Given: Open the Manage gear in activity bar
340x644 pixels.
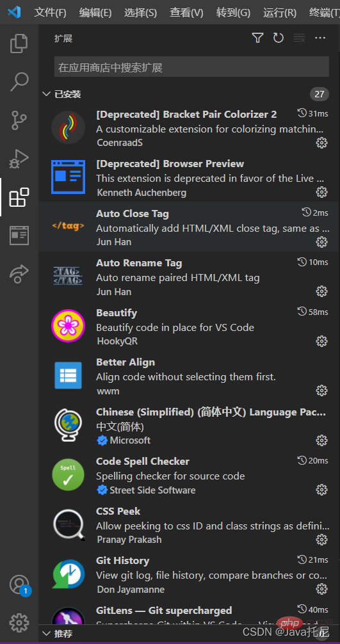Looking at the screenshot, I should point(19,623).
